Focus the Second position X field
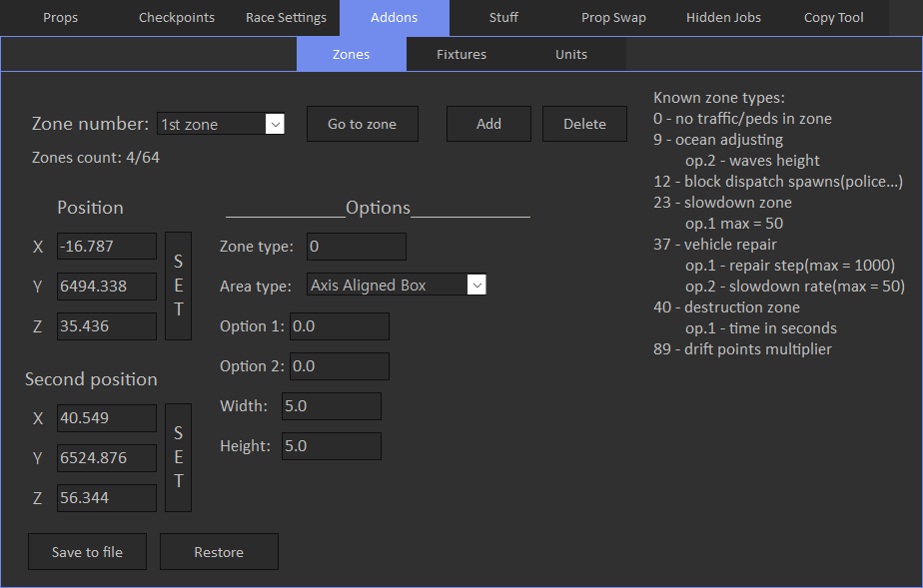This screenshot has width=923, height=588. click(107, 418)
